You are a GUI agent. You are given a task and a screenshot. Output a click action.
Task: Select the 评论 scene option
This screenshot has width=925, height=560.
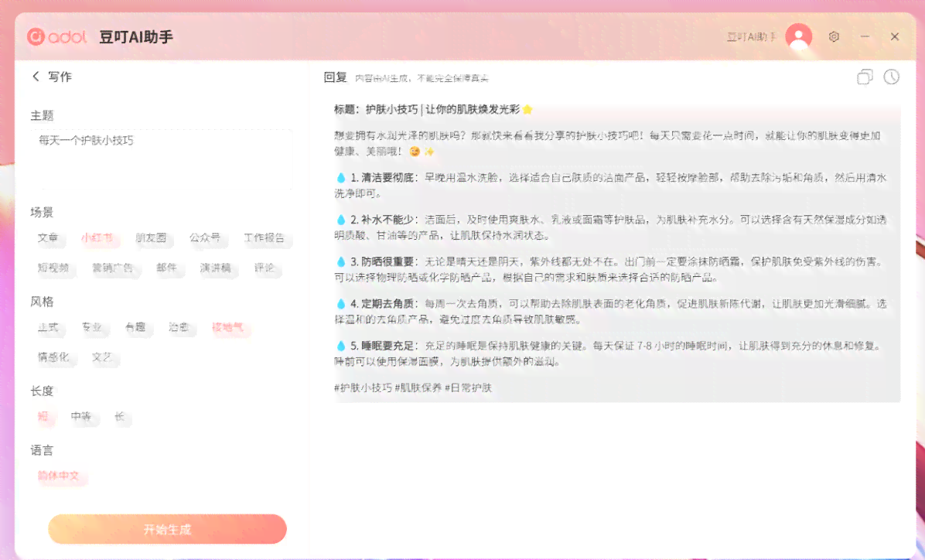point(265,268)
